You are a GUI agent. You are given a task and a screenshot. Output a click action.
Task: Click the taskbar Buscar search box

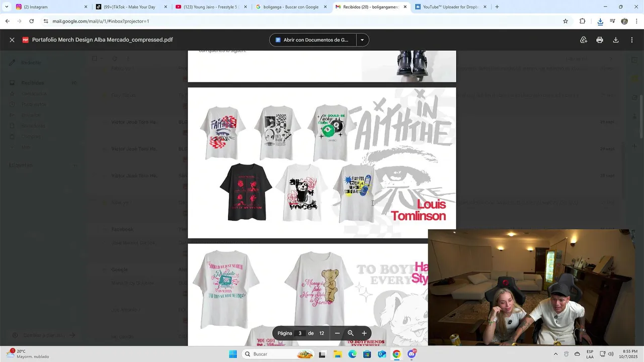tap(277, 354)
